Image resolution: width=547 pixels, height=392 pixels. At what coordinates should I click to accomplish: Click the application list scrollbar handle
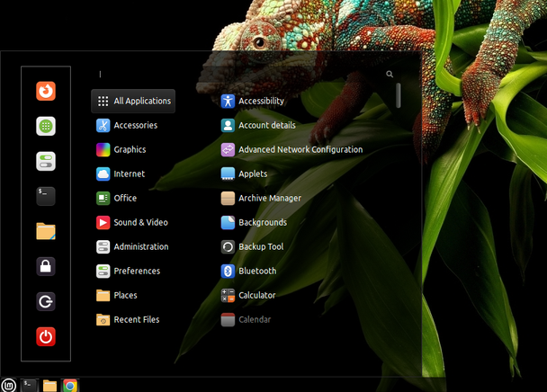(x=398, y=95)
